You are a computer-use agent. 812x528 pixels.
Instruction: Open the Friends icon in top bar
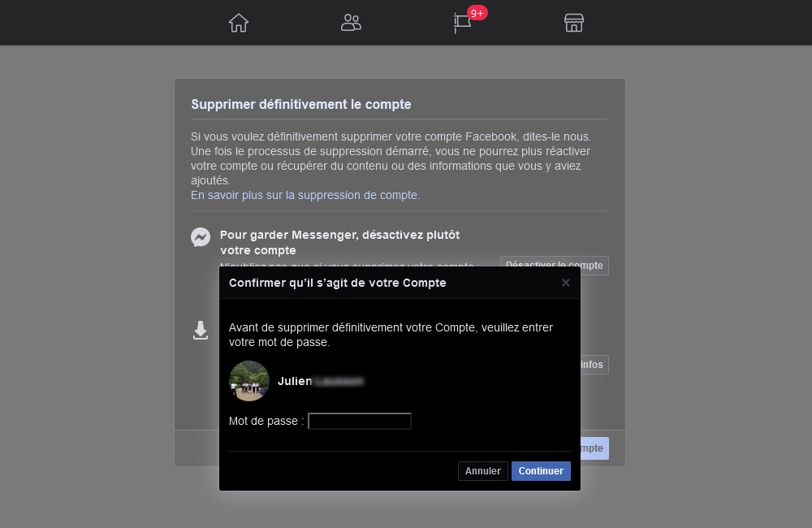[x=351, y=23]
